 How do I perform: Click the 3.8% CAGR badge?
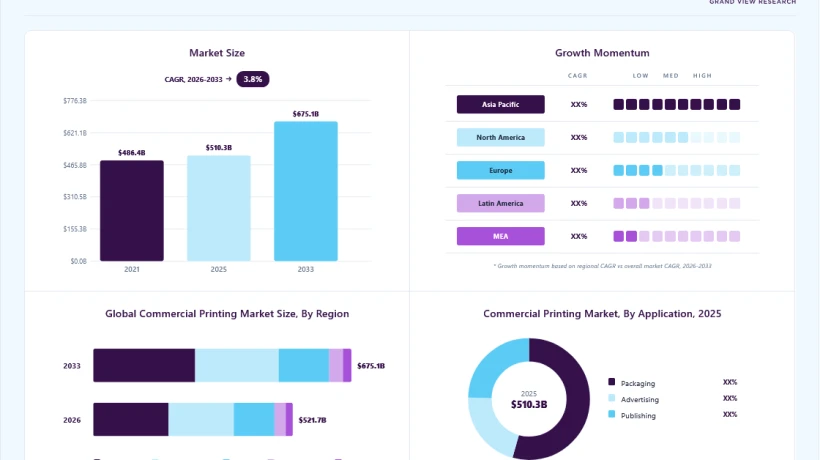coord(253,79)
